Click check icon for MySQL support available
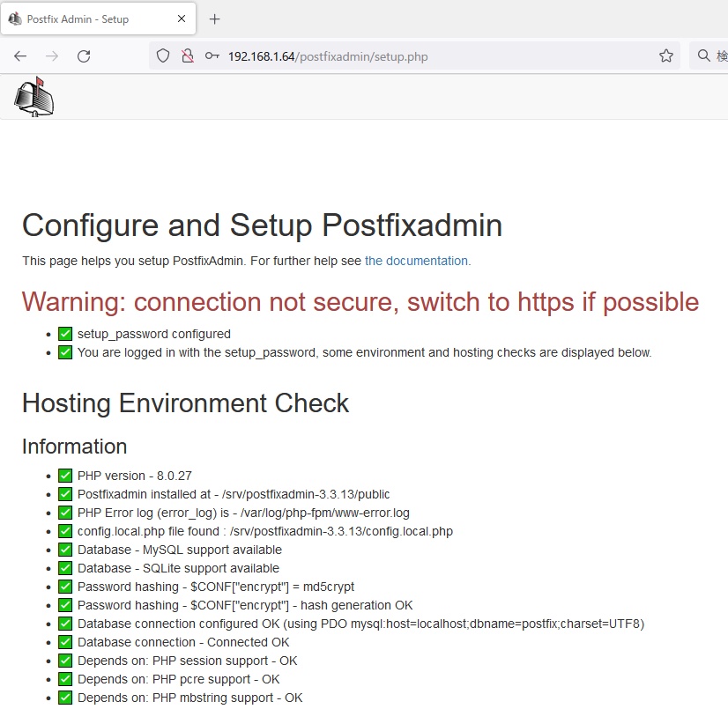This screenshot has width=728, height=709. pyautogui.click(x=65, y=550)
